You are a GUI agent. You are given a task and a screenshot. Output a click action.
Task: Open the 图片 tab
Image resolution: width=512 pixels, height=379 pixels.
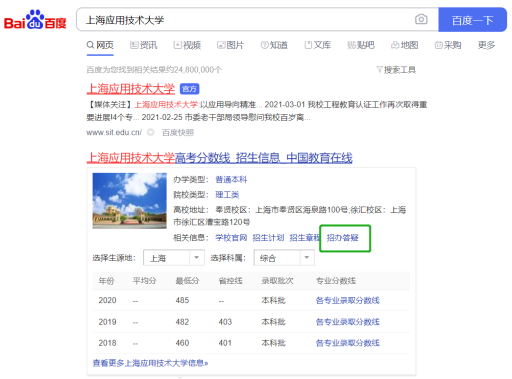[230, 45]
